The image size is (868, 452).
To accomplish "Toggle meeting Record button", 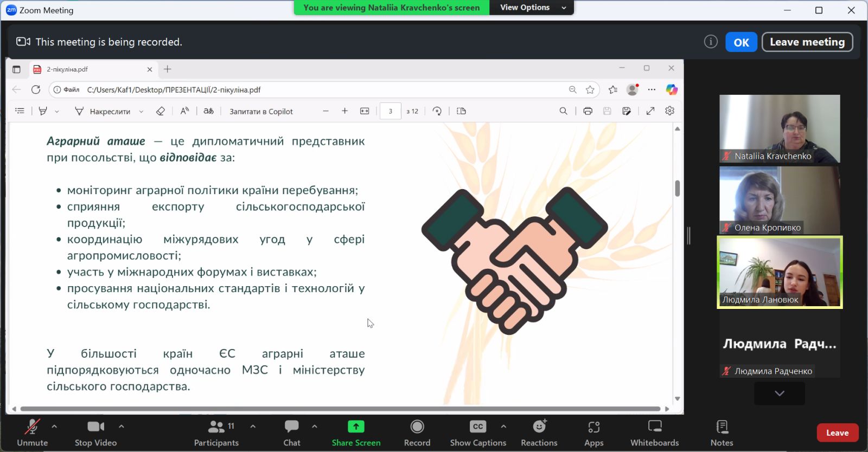I will pos(417,433).
